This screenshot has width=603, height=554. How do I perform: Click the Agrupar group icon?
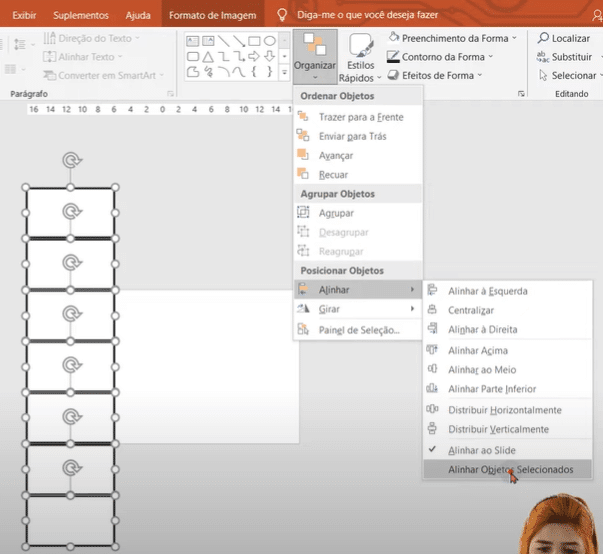[303, 212]
